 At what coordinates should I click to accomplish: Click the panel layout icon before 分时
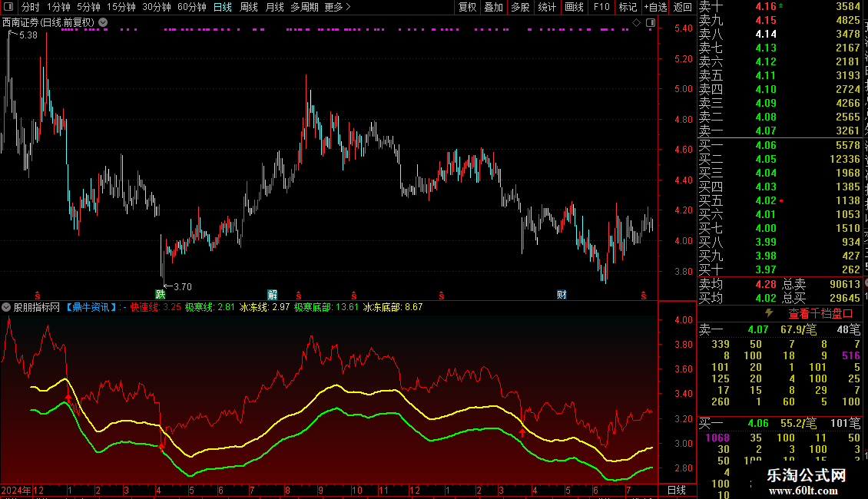(8, 7)
